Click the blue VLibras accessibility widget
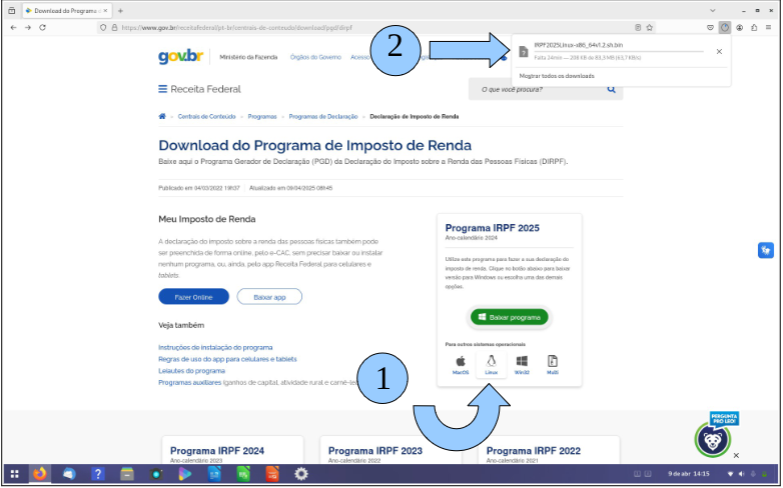The image size is (783, 488). point(766,250)
